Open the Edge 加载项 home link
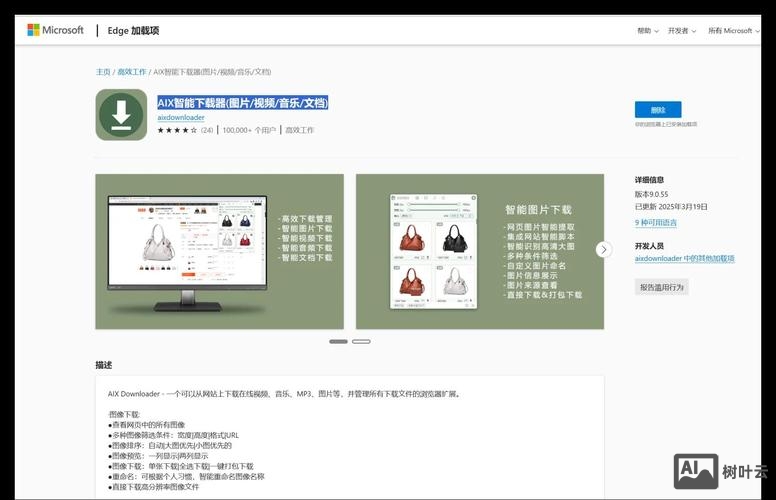This screenshot has height=500, width=776. [x=133, y=31]
